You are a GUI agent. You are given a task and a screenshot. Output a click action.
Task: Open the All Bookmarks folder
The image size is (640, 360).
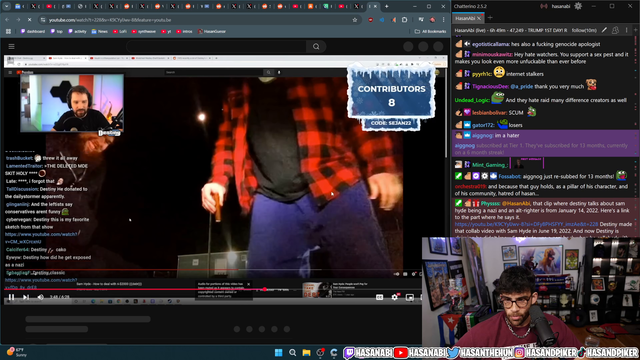(430, 31)
